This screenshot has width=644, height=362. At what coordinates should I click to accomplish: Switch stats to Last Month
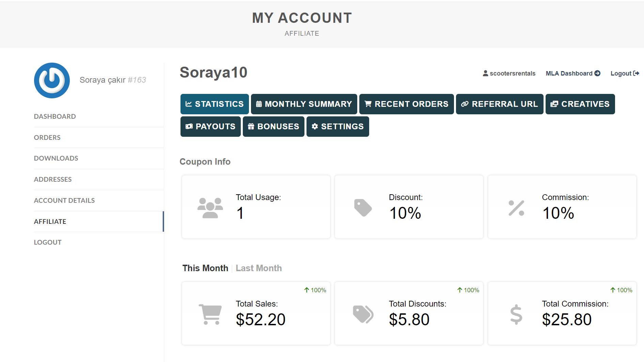[258, 268]
